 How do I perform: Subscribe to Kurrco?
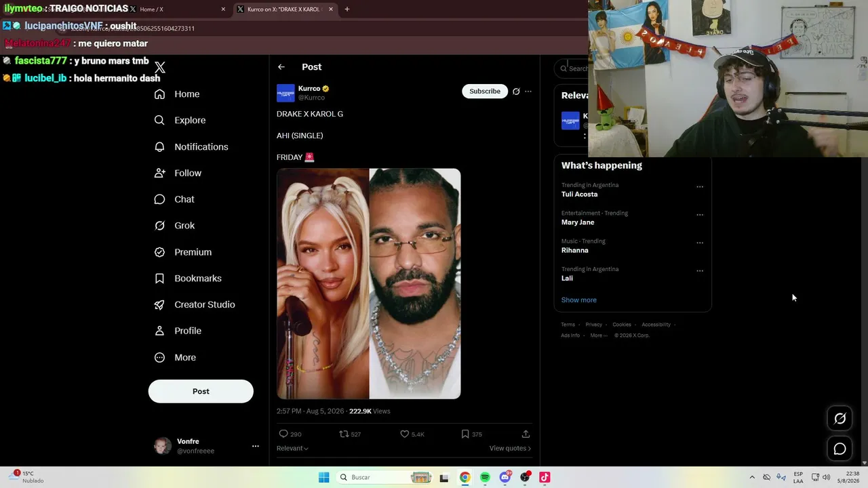click(x=485, y=91)
